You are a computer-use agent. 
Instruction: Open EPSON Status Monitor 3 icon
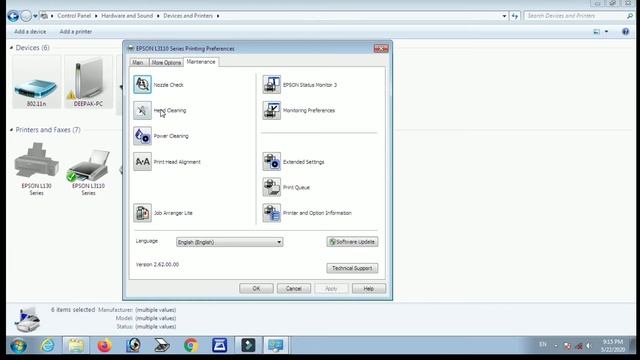271,84
